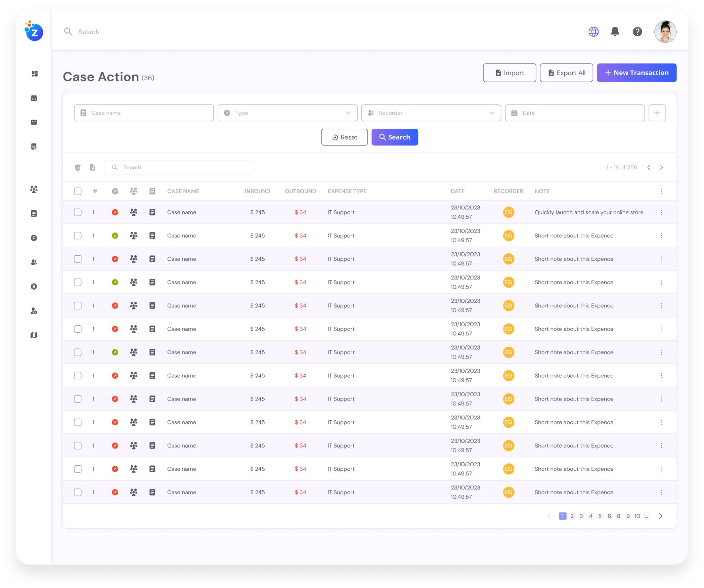This screenshot has height=588, width=704.
Task: Click the Case name search input field
Action: pyautogui.click(x=144, y=112)
